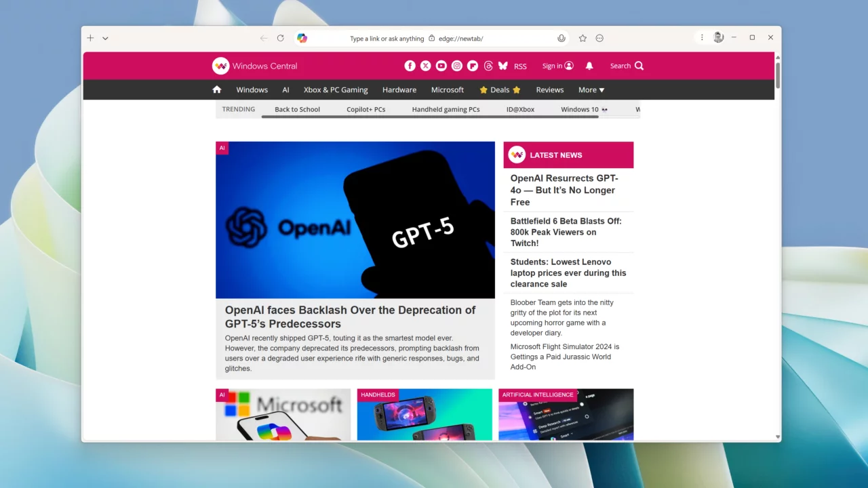The image size is (868, 488).
Task: Open the Reviews section
Action: coord(550,89)
